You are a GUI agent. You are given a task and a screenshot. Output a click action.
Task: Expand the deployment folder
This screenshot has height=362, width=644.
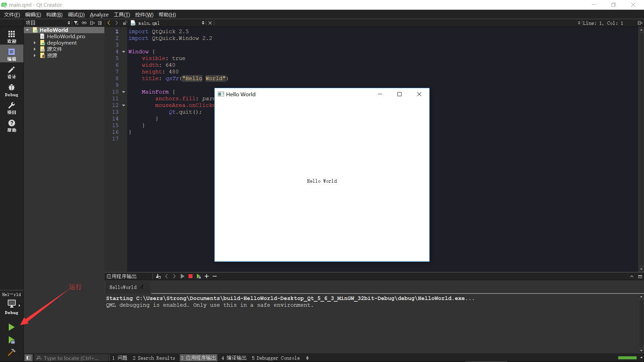tap(35, 43)
